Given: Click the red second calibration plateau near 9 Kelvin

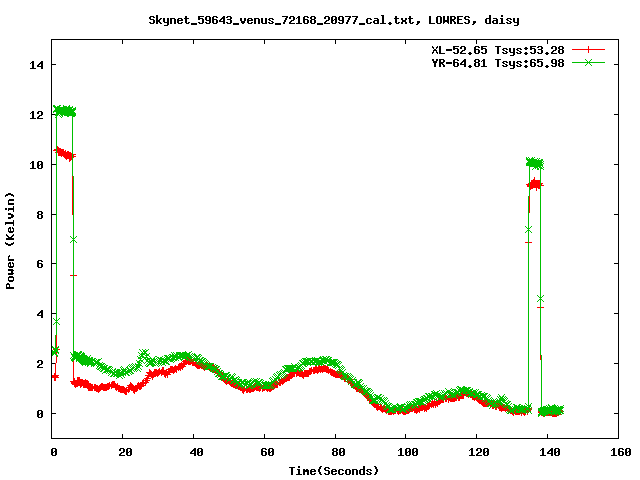Looking at the screenshot, I should 535,184.
